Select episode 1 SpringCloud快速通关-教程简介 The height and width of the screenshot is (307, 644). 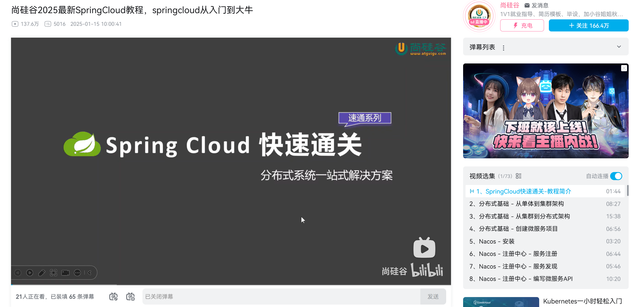point(546,191)
